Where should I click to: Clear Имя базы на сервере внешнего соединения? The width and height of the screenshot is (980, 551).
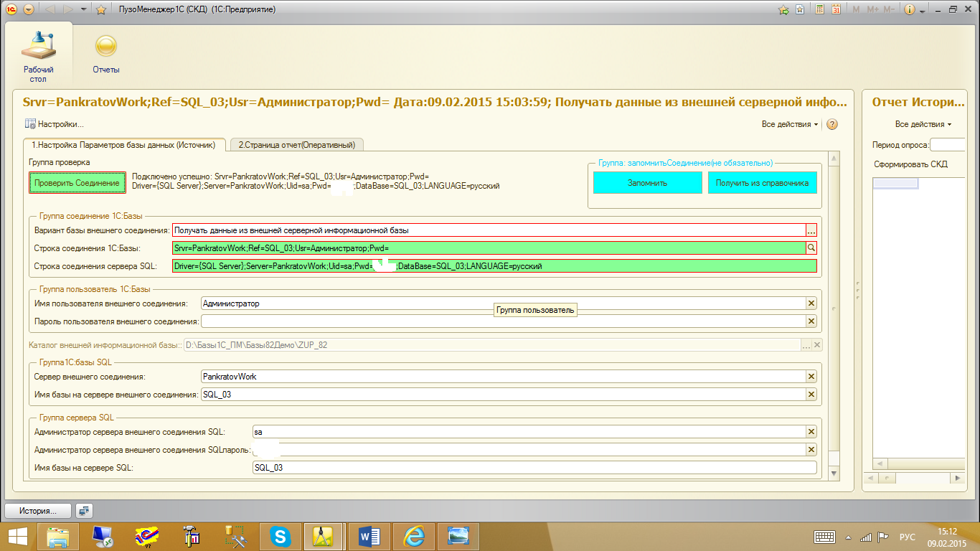coord(811,395)
